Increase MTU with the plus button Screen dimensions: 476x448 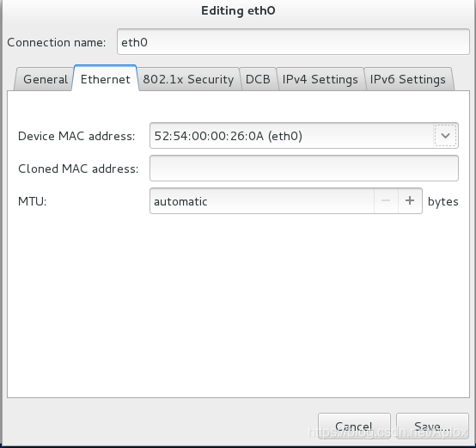click(x=410, y=200)
